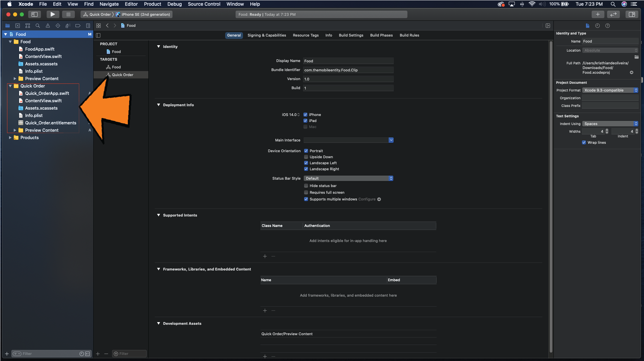
Task: Collapse Frameworks, Libraries, and Embedded Content
Action: pos(158,269)
